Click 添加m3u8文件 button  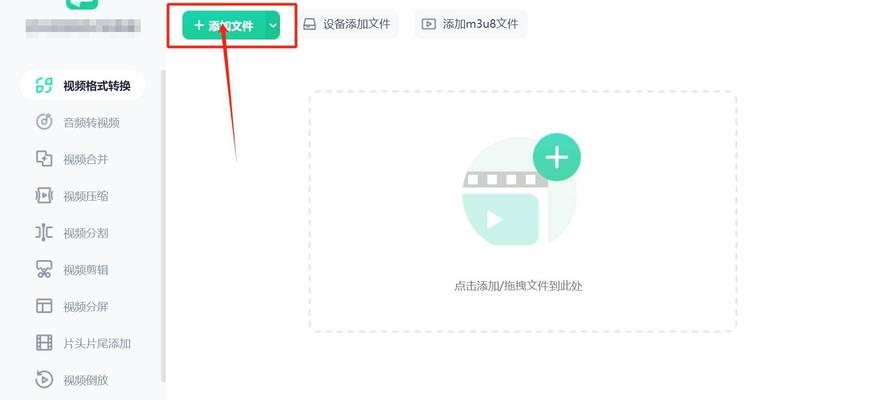pos(470,24)
